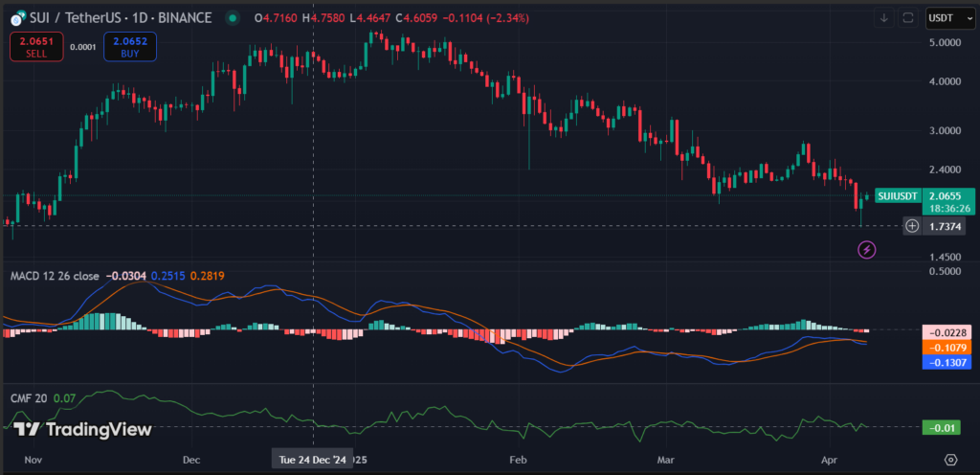Click the orange -0.1079 signal value label

pyautogui.click(x=947, y=347)
